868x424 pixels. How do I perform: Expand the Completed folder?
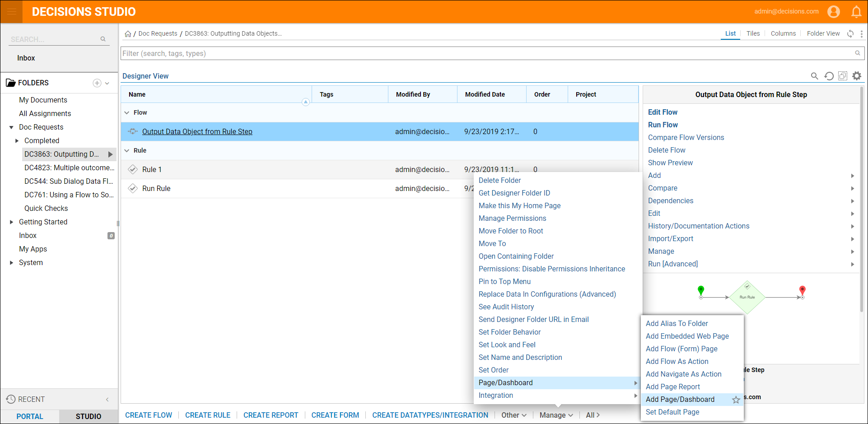pyautogui.click(x=17, y=141)
